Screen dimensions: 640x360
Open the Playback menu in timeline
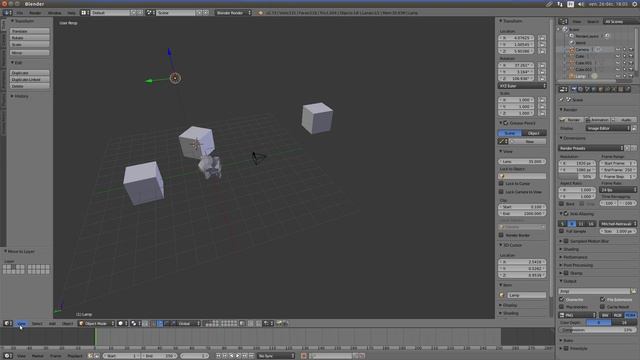[74, 356]
